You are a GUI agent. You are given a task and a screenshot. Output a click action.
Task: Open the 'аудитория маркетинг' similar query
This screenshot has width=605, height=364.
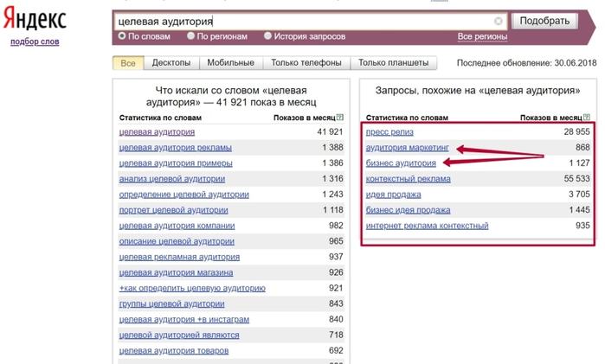pos(407,148)
